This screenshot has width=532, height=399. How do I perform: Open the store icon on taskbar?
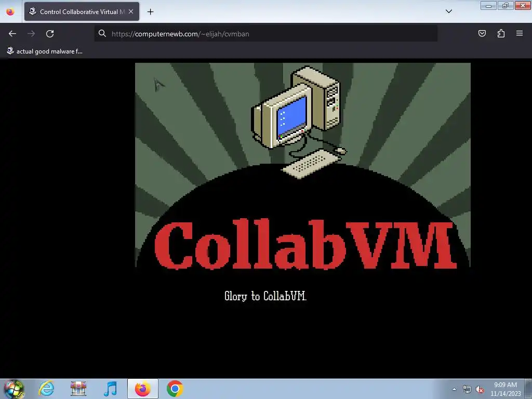tap(78, 389)
